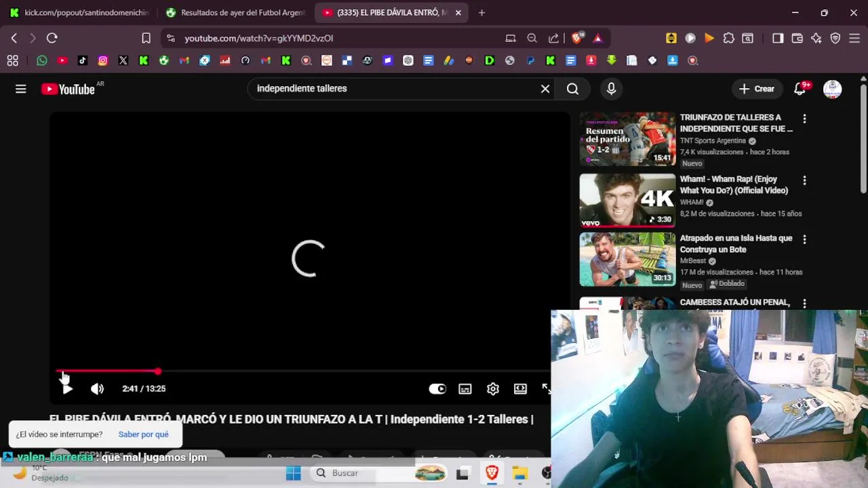Seek using the red video progress bar

pyautogui.click(x=107, y=371)
